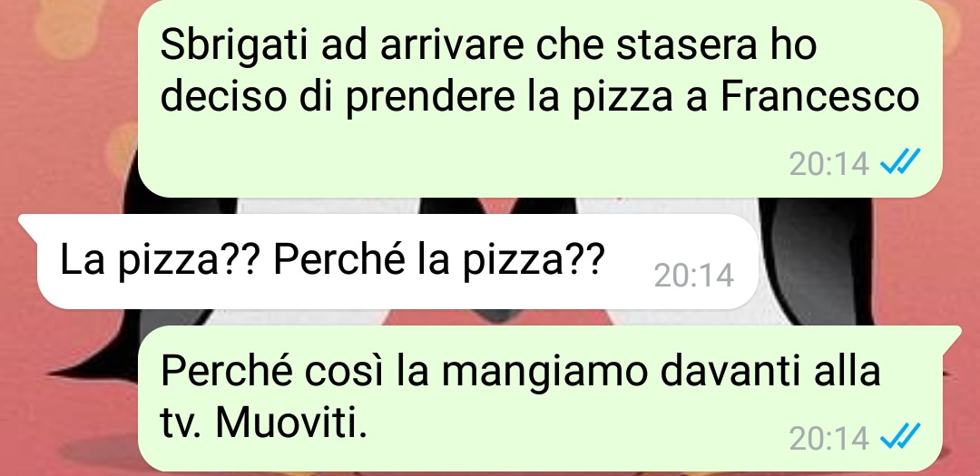Click the word Francesco in the first message

point(820,97)
